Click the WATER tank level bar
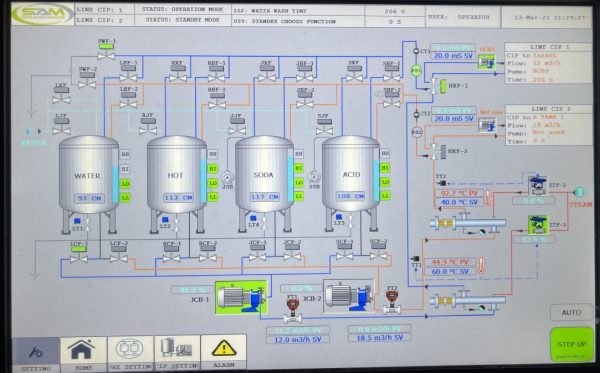The image size is (600, 373). pyautogui.click(x=116, y=184)
